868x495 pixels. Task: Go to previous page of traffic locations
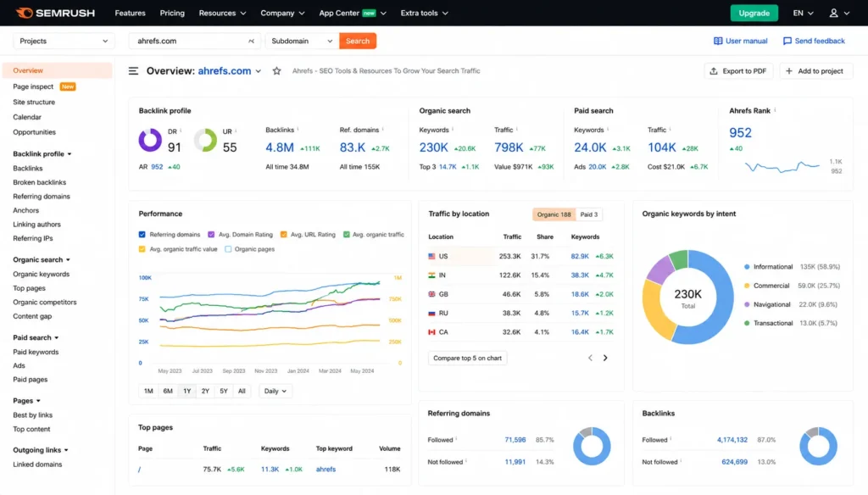(x=590, y=359)
